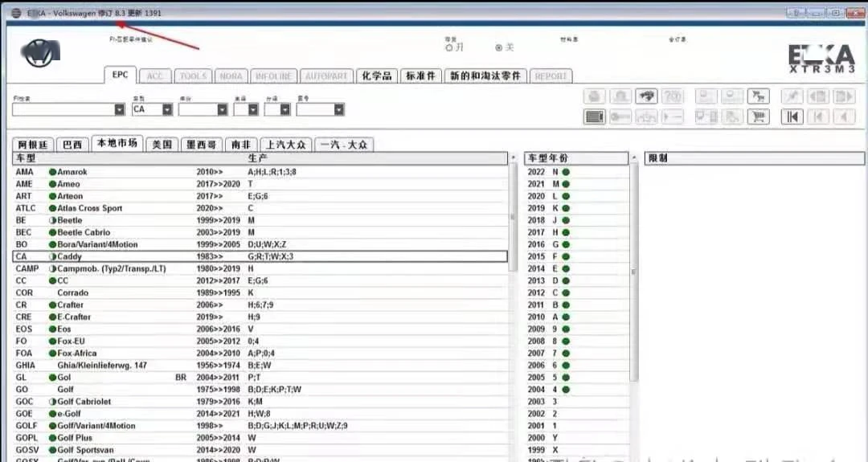Select the Golf Sportsvan row
Viewport: 868px width, 462px height.
coord(260,450)
